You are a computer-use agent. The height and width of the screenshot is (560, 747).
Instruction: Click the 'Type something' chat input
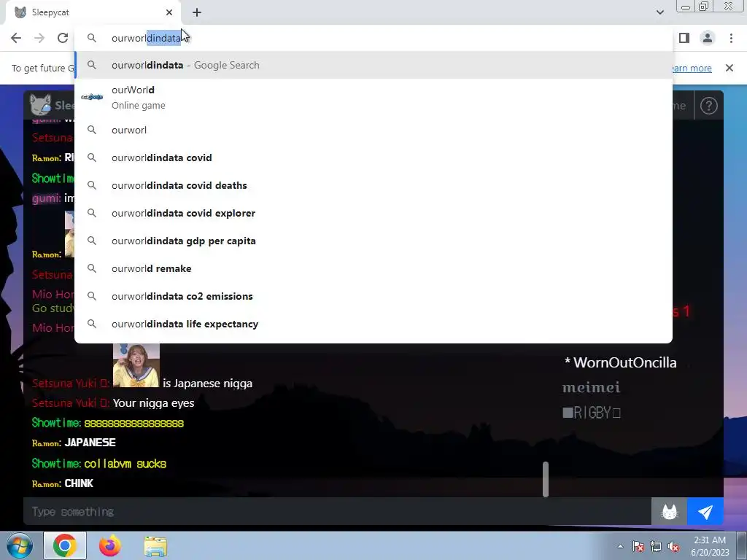click(337, 511)
